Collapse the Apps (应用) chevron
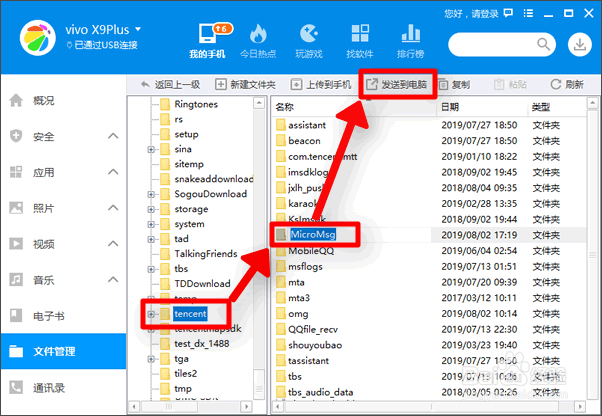 pyautogui.click(x=113, y=172)
